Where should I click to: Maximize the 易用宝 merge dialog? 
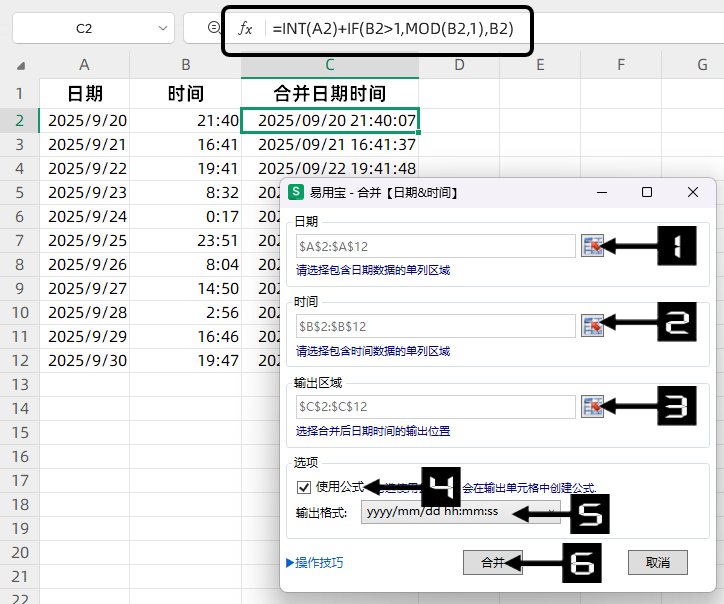[x=647, y=192]
